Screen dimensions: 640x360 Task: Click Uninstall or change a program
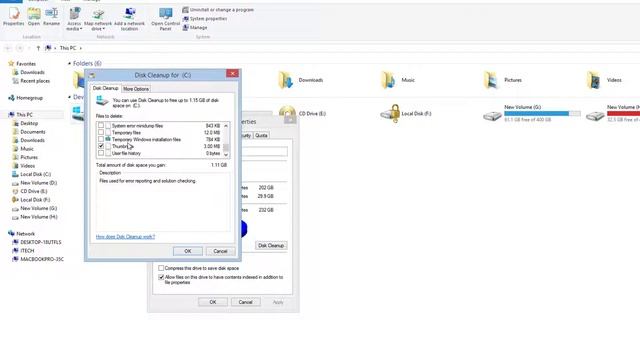[218, 9]
